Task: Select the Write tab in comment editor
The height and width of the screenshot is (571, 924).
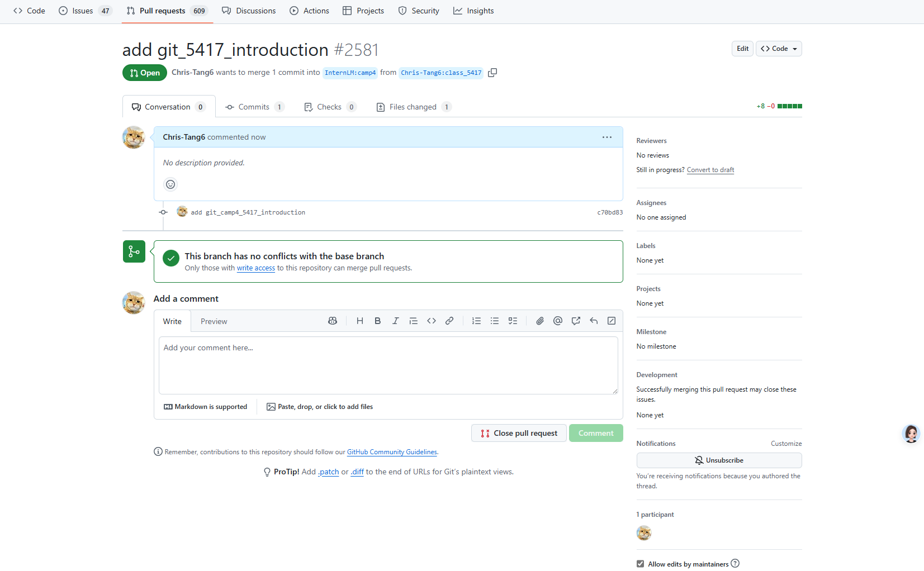Action: (x=172, y=321)
